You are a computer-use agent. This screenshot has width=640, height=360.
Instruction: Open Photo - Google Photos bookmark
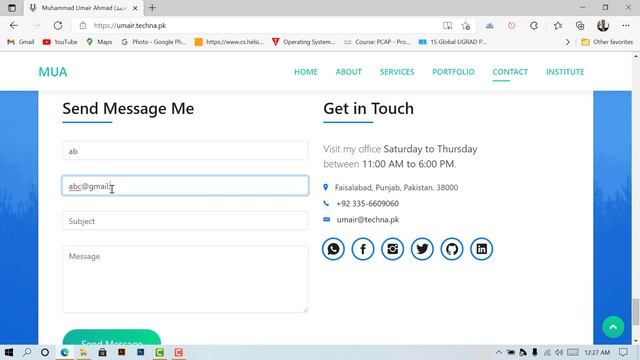[153, 42]
